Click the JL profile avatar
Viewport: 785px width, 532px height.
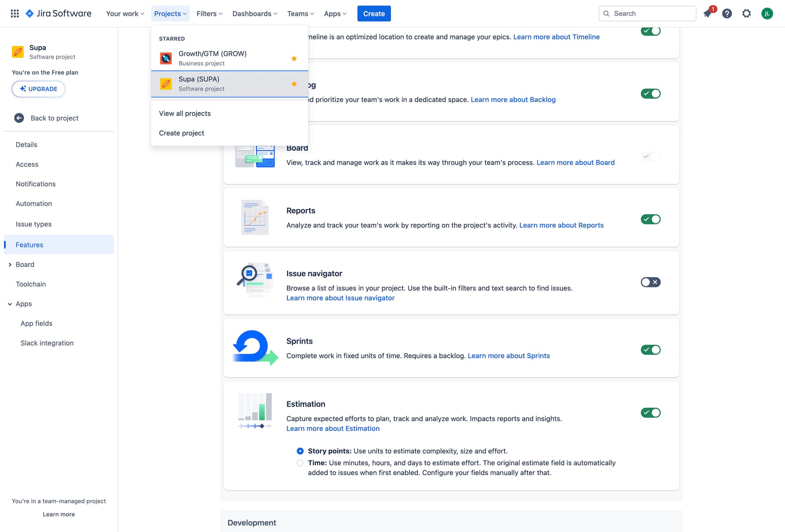point(767,13)
